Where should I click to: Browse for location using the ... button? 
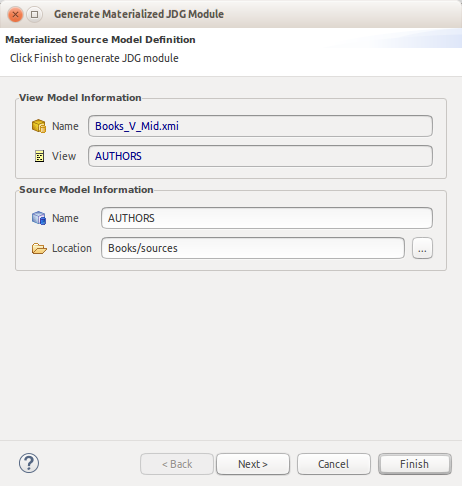coord(422,248)
